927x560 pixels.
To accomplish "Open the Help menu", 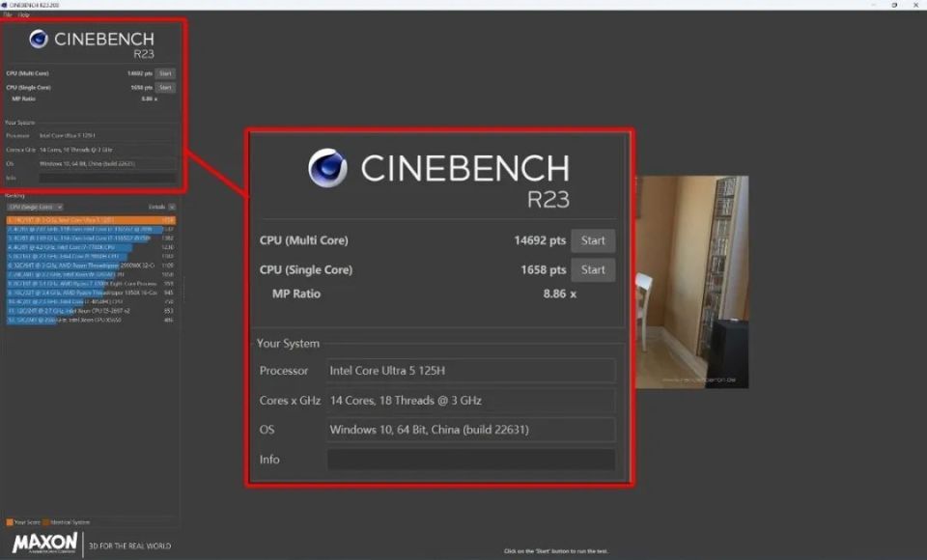I will coord(23,14).
